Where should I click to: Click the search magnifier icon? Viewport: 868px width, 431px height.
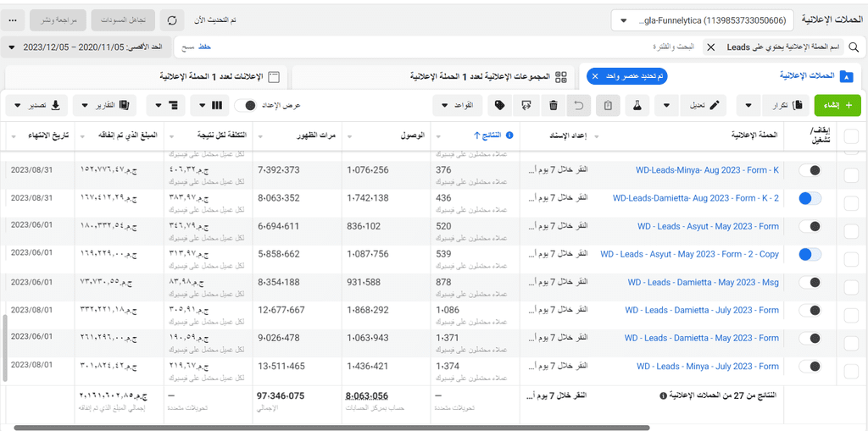click(853, 47)
